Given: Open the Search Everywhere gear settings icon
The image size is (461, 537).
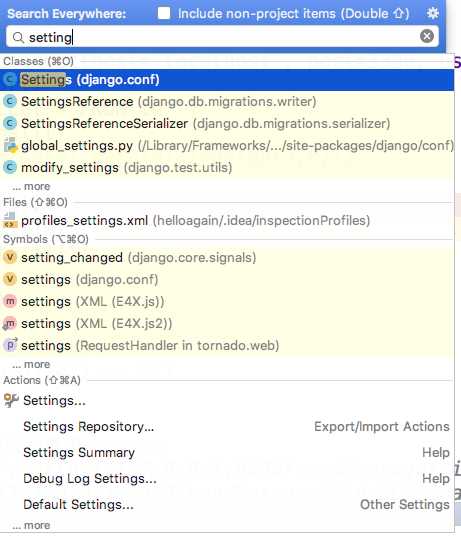Looking at the screenshot, I should (x=433, y=13).
